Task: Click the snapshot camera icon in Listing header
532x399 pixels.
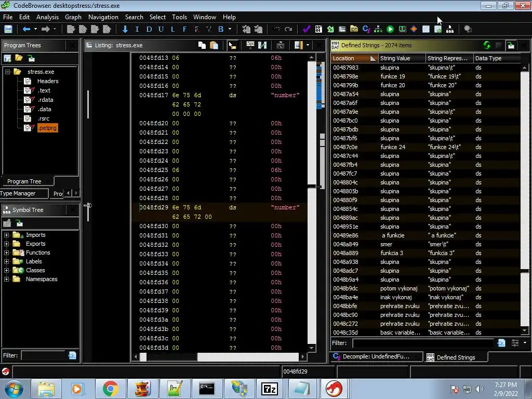Action: (x=280, y=45)
